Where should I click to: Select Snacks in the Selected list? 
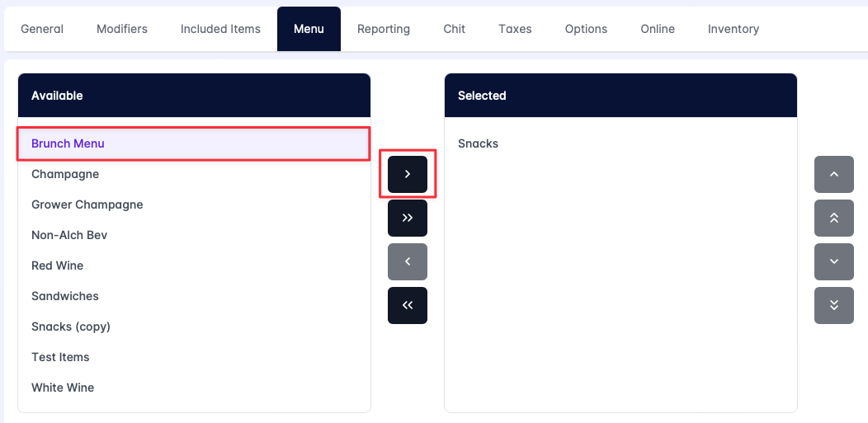pos(479,143)
